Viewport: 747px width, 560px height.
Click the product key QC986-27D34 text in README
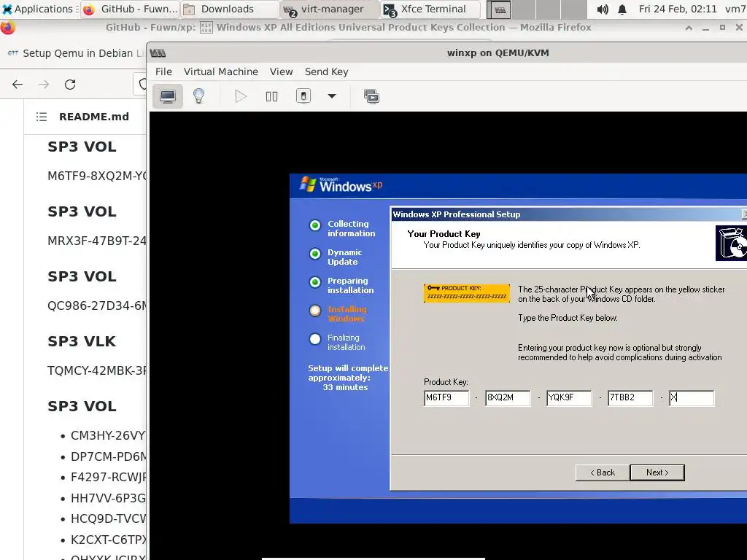coord(97,306)
